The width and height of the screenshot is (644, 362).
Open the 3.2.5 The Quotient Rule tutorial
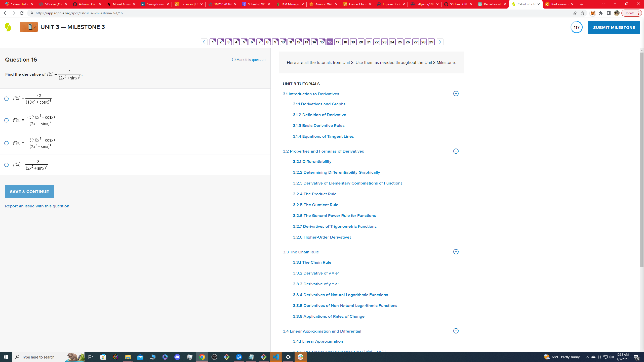coord(315,205)
